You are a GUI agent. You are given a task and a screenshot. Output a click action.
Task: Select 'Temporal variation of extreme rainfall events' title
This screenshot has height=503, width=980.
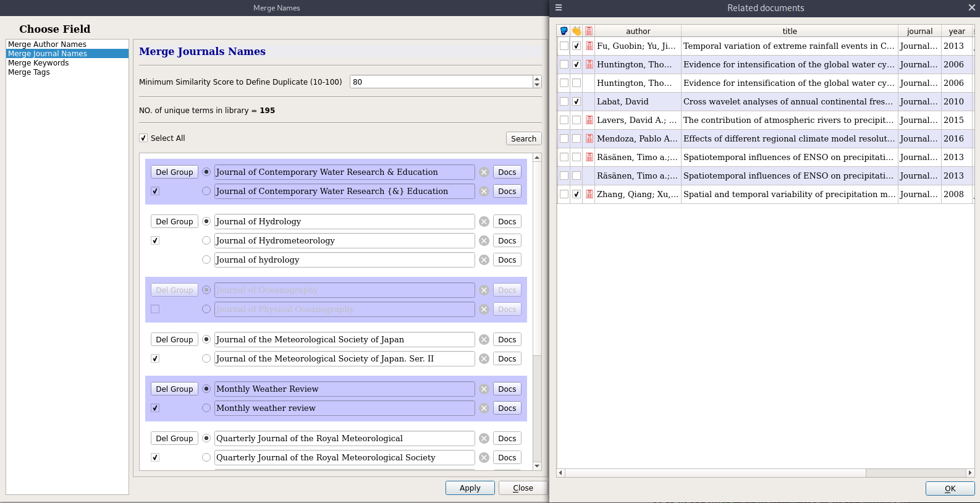[790, 46]
